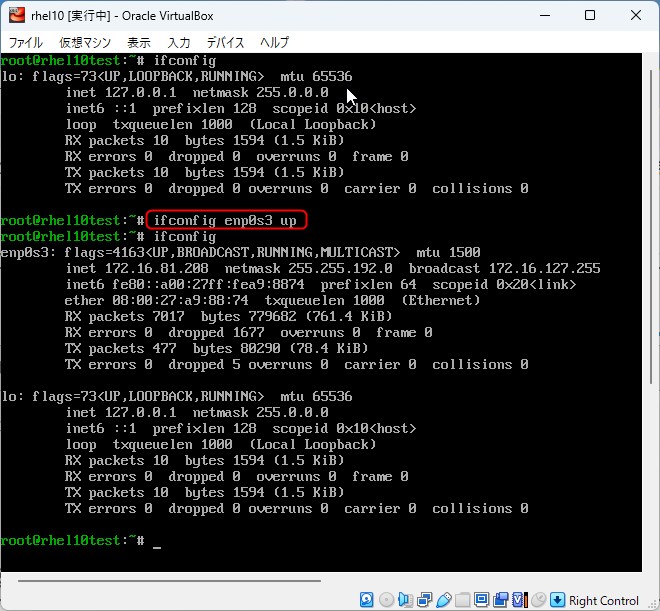Viewport: 660px width, 611px height.
Task: Click the inet6 address fe80::a00:27ff:fea9:8874
Action: 208,284
